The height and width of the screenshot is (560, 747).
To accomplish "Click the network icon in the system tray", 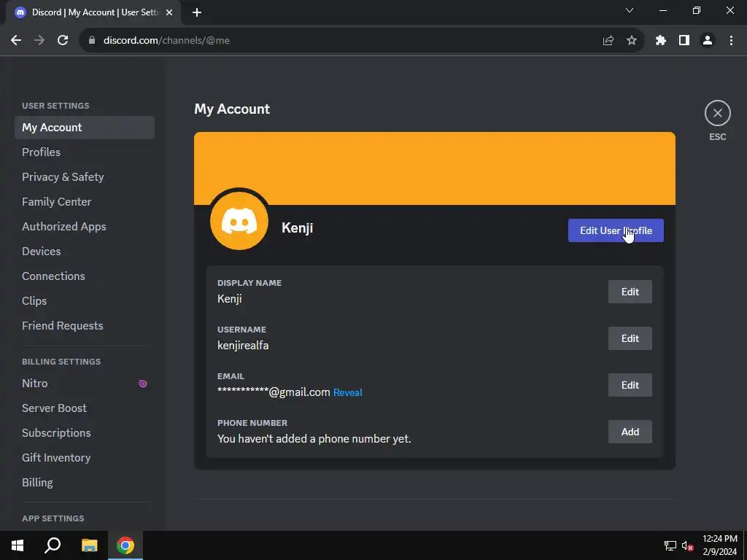I will [670, 545].
